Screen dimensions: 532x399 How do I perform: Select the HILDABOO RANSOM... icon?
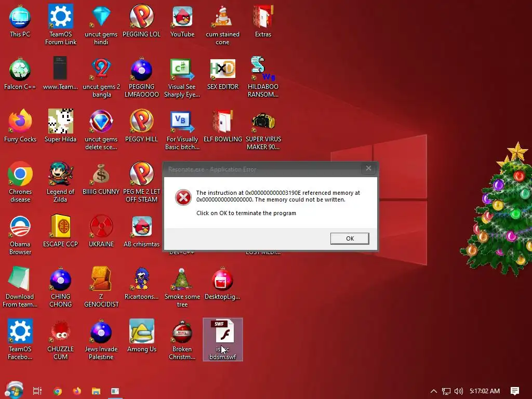click(263, 77)
